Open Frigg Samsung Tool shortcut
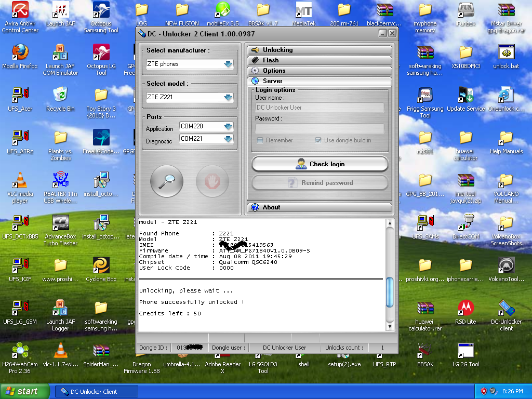 click(425, 102)
